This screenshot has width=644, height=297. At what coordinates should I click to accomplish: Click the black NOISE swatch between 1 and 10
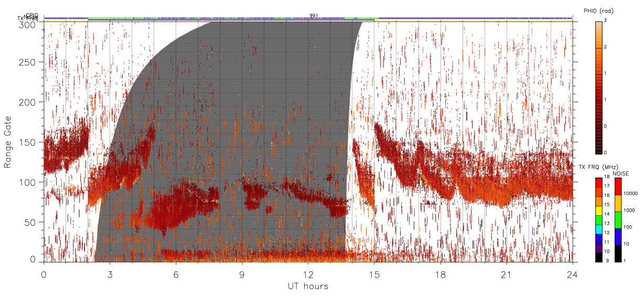618,254
